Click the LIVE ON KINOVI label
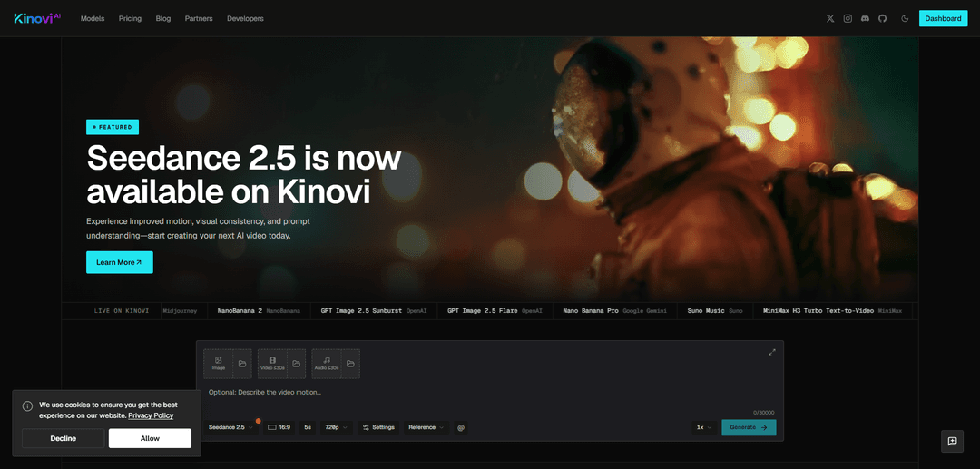 click(x=122, y=310)
